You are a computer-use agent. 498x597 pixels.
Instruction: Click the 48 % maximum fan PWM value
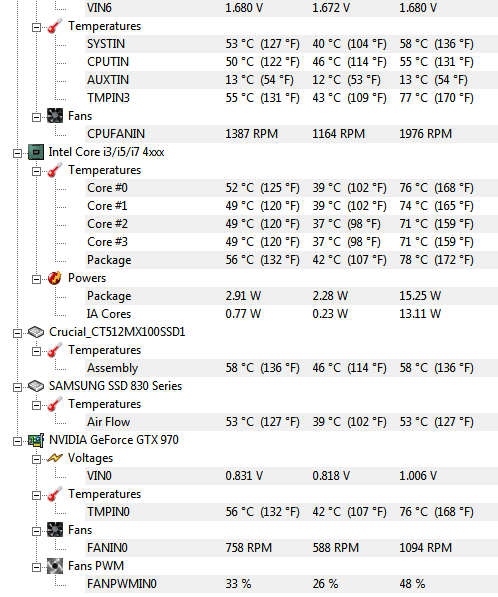[412, 584]
